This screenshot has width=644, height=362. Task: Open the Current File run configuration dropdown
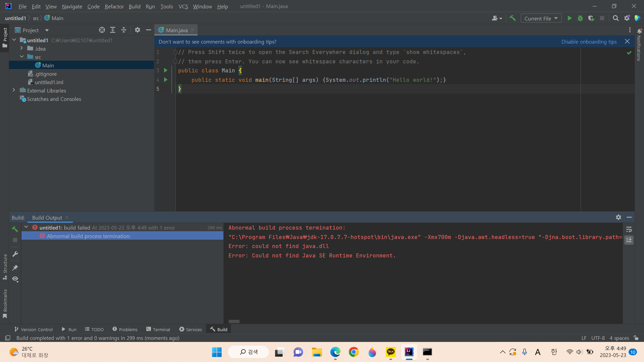click(x=541, y=18)
